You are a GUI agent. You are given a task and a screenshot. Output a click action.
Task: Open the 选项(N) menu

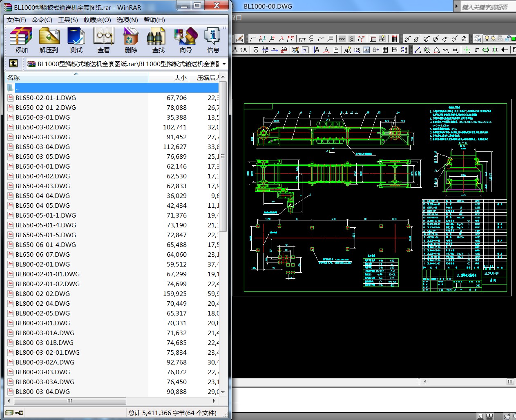[127, 20]
